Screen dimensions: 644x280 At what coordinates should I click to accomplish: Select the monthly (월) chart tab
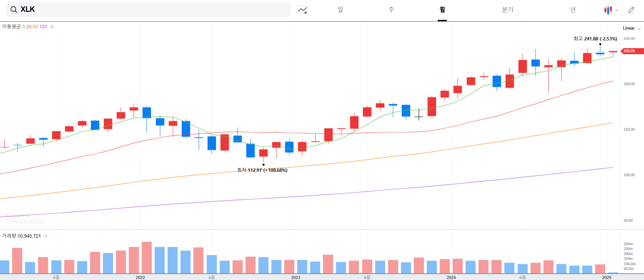[x=442, y=10]
